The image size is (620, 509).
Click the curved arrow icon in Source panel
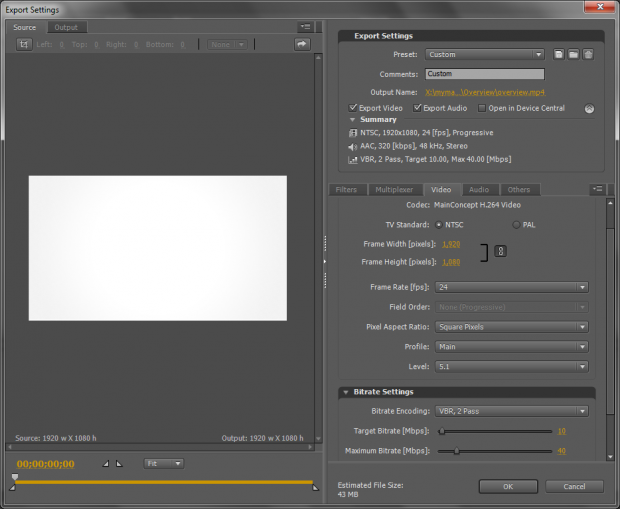click(x=301, y=44)
